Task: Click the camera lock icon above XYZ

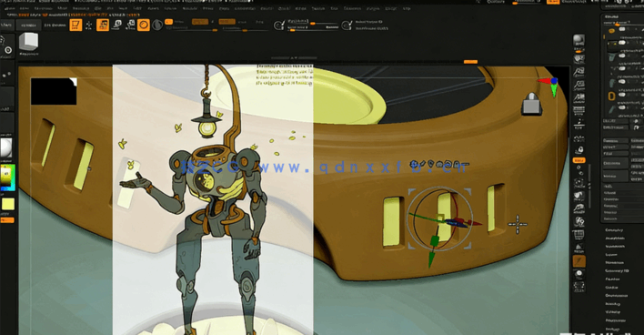Action: (579, 149)
